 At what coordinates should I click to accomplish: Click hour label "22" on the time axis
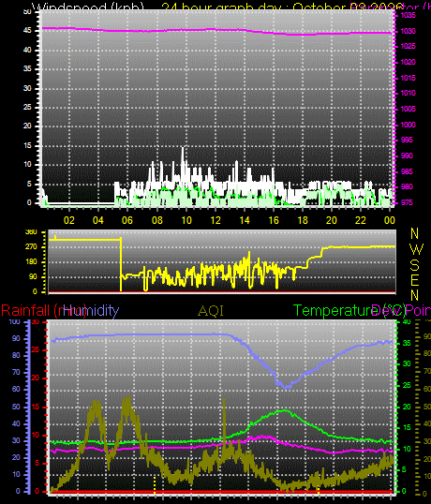tap(361, 220)
